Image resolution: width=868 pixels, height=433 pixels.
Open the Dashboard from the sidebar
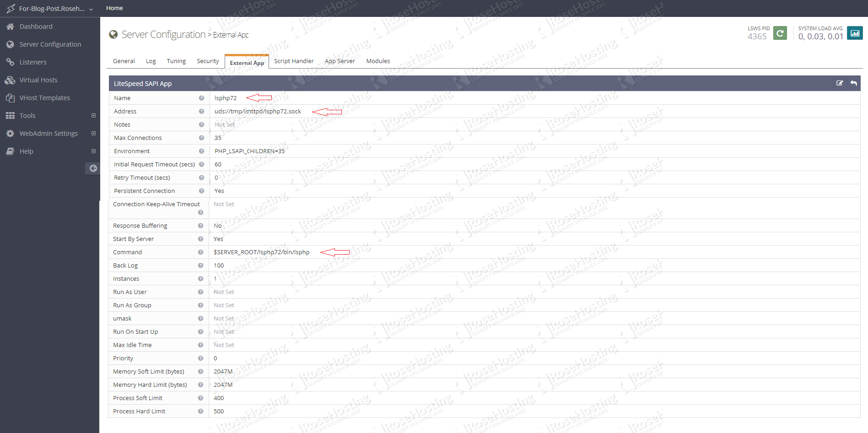35,26
